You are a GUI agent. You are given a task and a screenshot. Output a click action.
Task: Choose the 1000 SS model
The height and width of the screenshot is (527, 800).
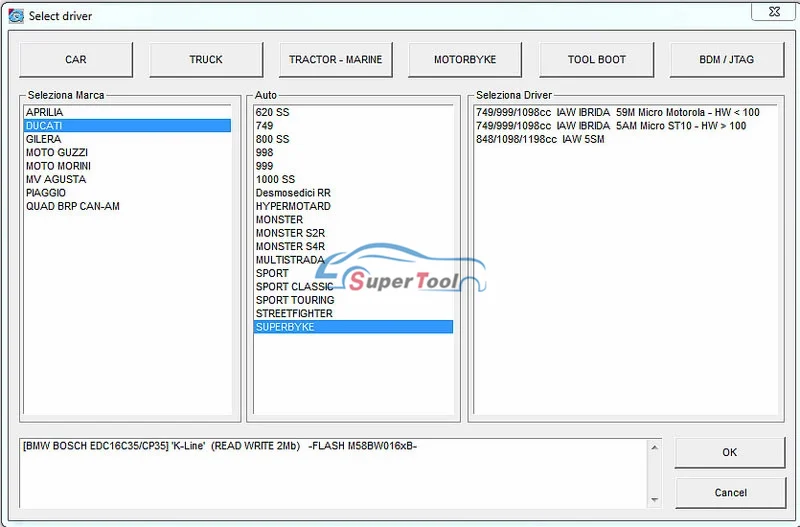(353, 179)
